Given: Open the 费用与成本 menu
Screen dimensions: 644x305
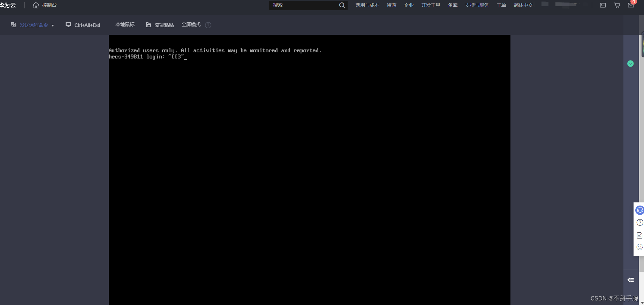Looking at the screenshot, I should (367, 5).
